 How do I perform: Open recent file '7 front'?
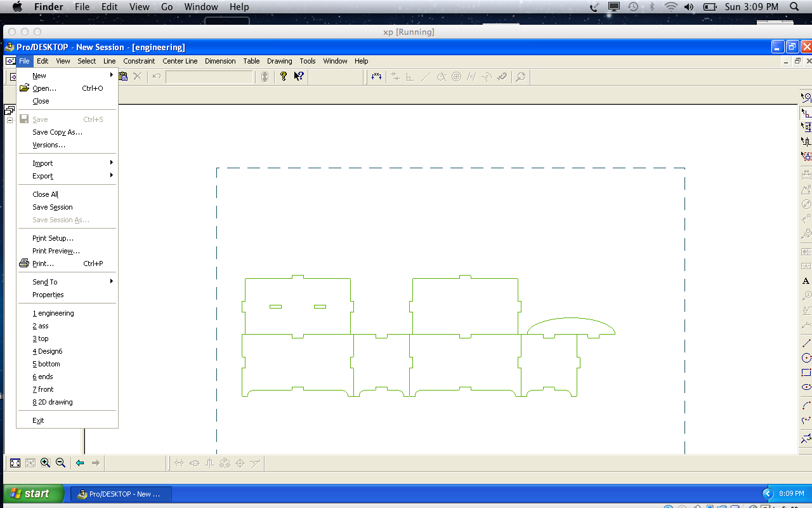coord(67,389)
